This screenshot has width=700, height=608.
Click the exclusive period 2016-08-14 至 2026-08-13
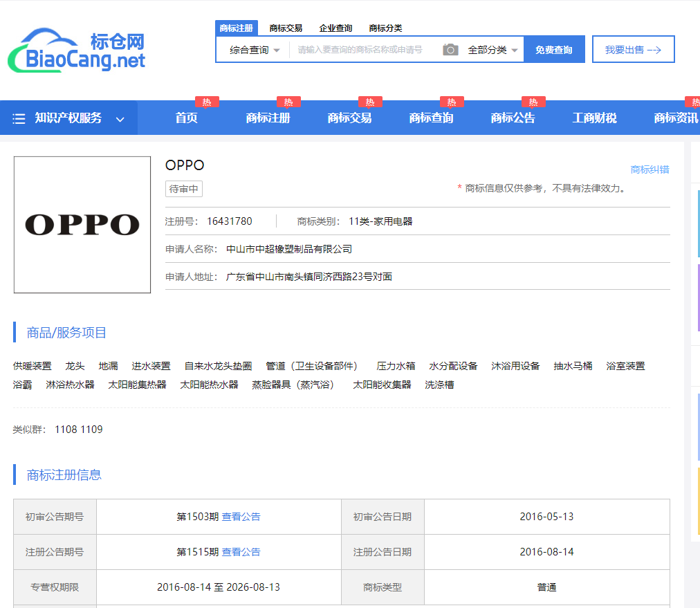tap(219, 587)
